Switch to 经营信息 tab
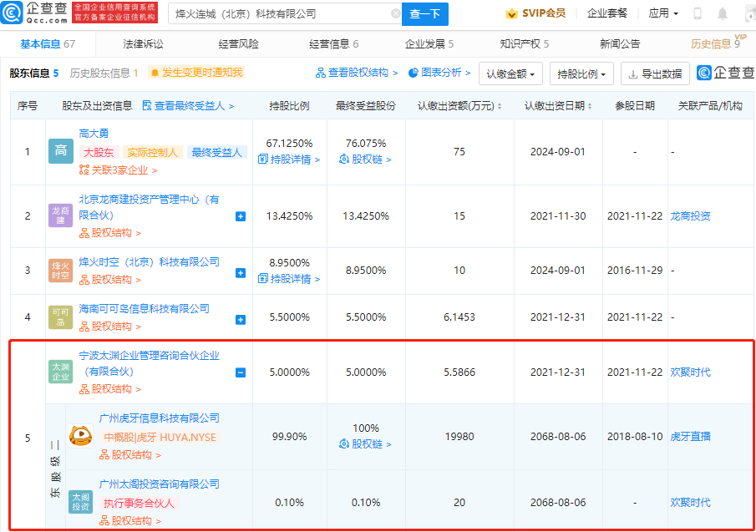 (x=333, y=44)
